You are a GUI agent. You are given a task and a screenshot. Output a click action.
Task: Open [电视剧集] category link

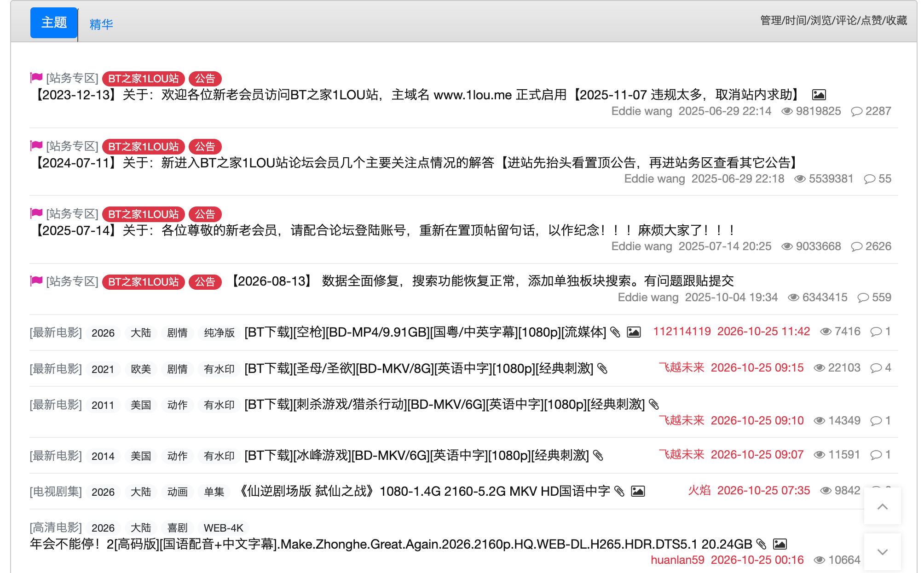click(56, 492)
